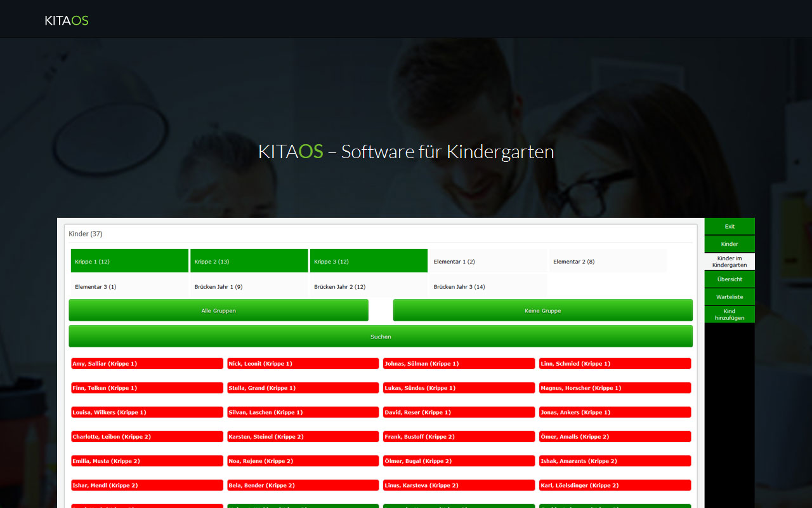Select the Brücken Jahr 1 (9) group
The width and height of the screenshot is (812, 508).
(x=249, y=286)
